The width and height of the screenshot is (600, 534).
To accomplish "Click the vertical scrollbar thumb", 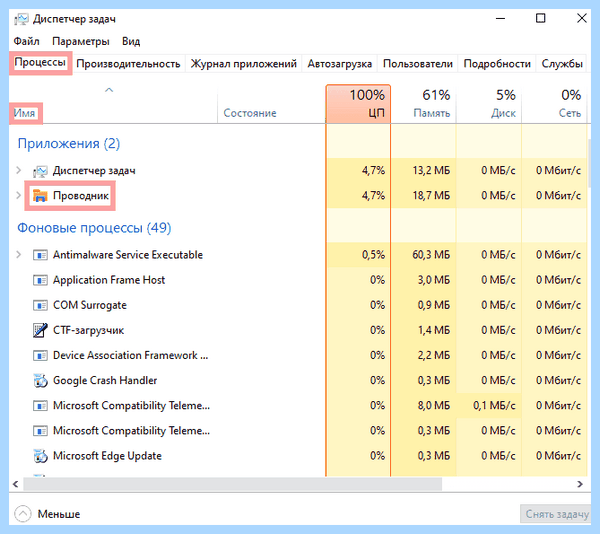I will coord(589,163).
